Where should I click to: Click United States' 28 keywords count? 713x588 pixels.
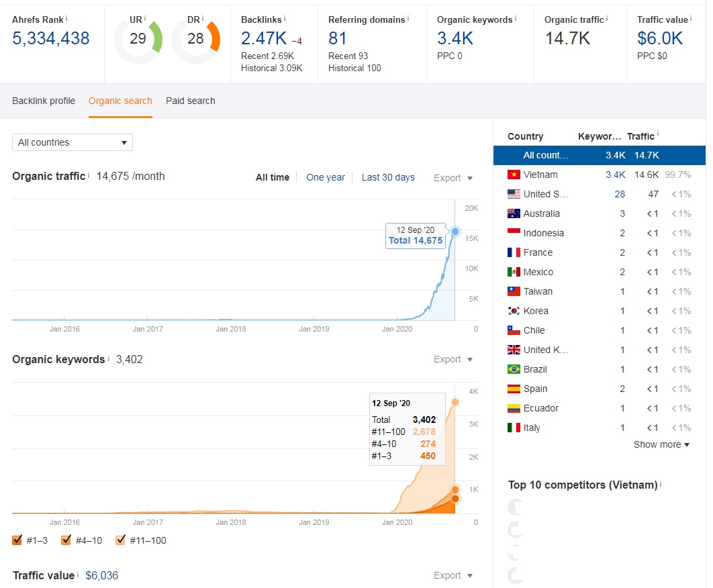click(x=620, y=194)
